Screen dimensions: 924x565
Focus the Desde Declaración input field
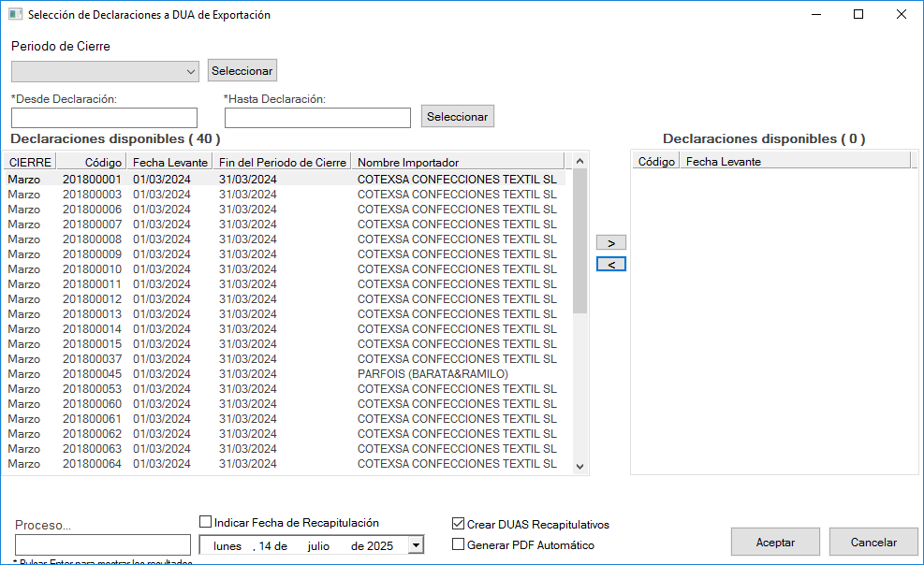104,118
